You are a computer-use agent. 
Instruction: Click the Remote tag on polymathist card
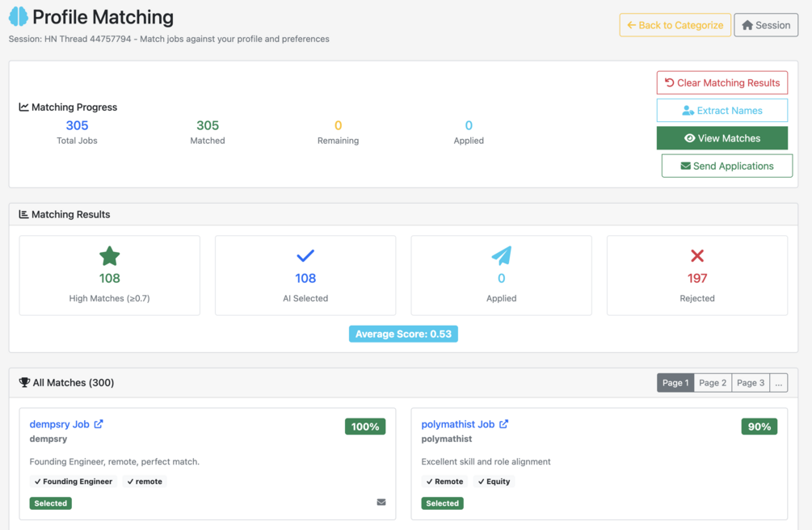click(x=444, y=482)
